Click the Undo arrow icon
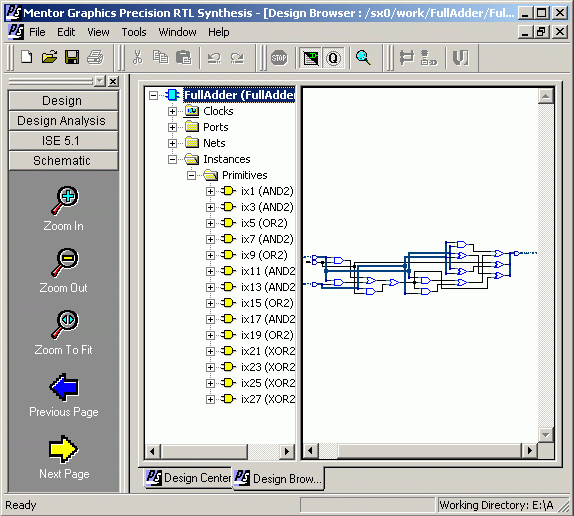The width and height of the screenshot is (574, 516). 214,58
